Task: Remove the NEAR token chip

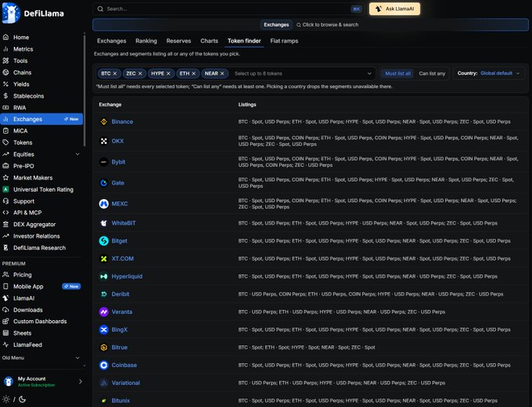Action: coord(222,74)
